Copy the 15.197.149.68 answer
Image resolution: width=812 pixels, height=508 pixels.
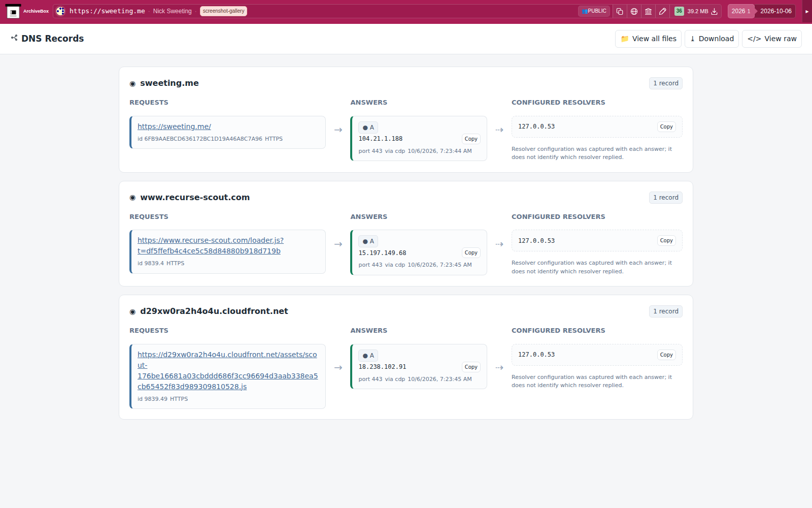(x=471, y=252)
